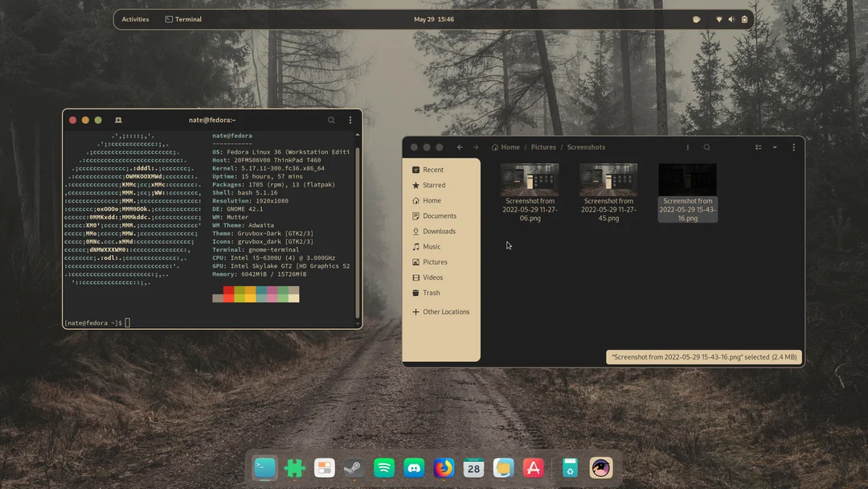
Task: Click Pictures in the breadcrumb path
Action: click(543, 147)
